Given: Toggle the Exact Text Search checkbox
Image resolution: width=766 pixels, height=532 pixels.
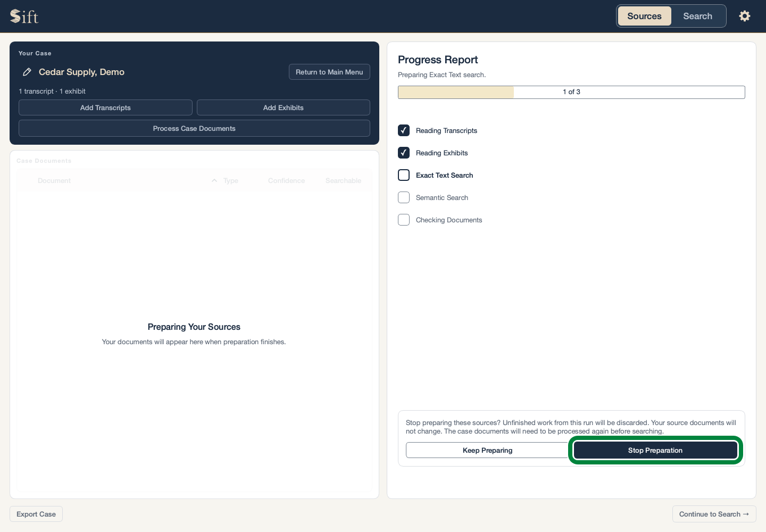Looking at the screenshot, I should point(404,175).
